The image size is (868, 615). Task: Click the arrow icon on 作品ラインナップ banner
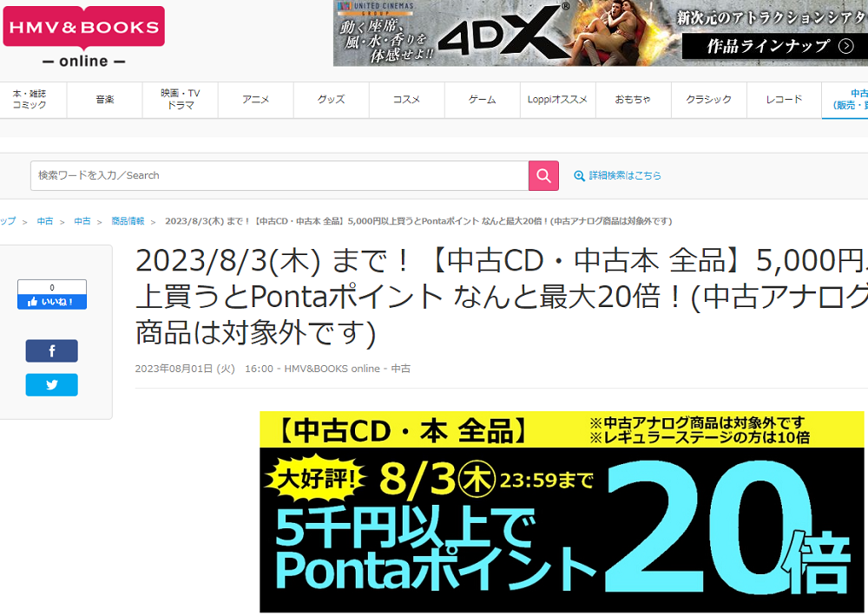pos(845,46)
